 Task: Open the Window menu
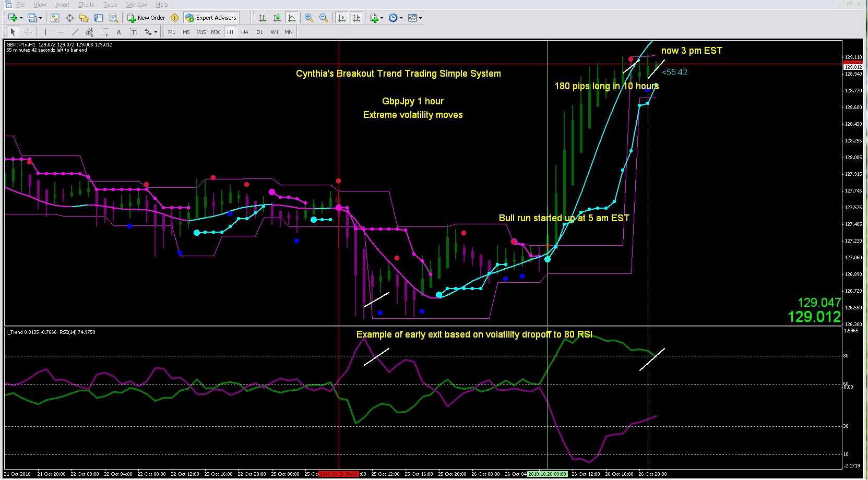click(x=136, y=5)
